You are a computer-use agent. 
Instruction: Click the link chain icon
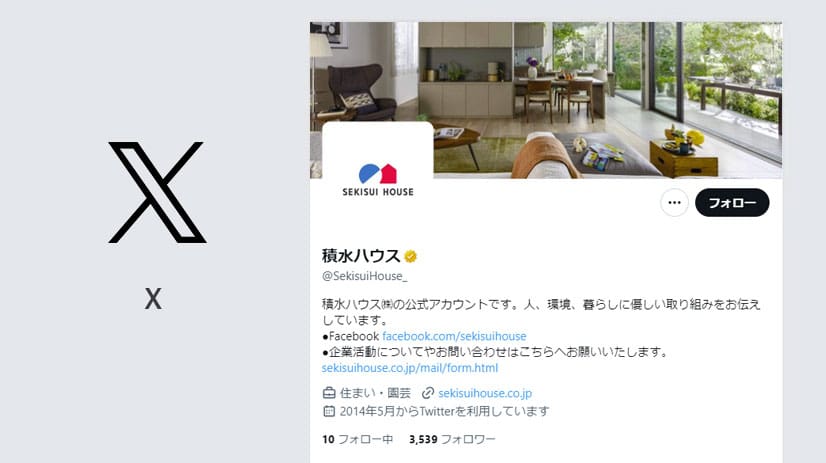click(428, 393)
